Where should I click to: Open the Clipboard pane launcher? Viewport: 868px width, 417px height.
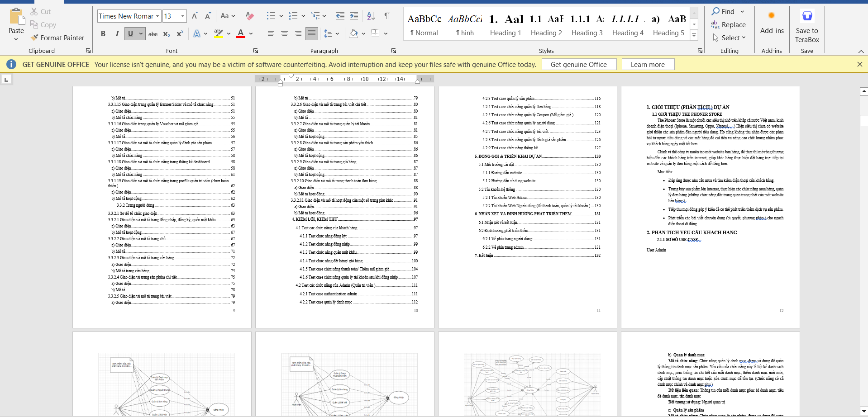(x=88, y=51)
